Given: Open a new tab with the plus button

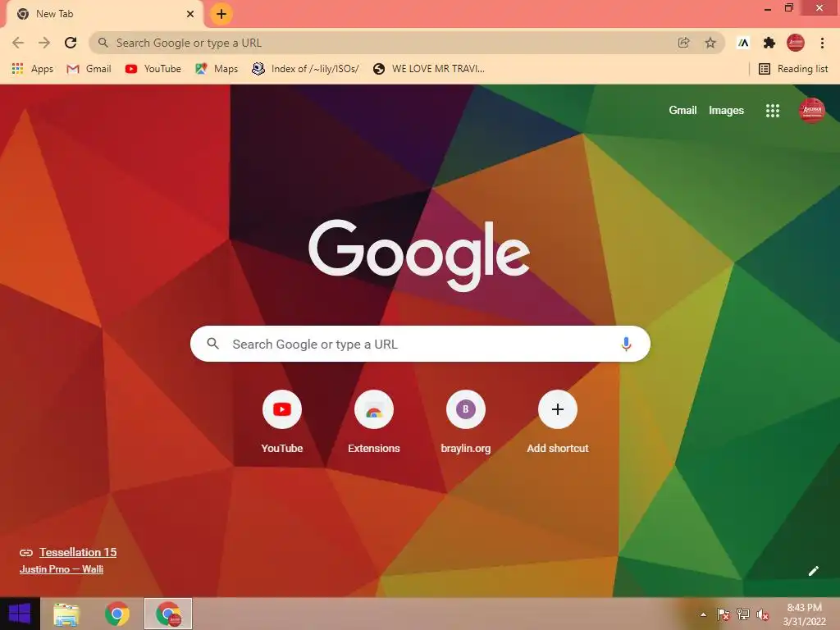Looking at the screenshot, I should coord(221,14).
